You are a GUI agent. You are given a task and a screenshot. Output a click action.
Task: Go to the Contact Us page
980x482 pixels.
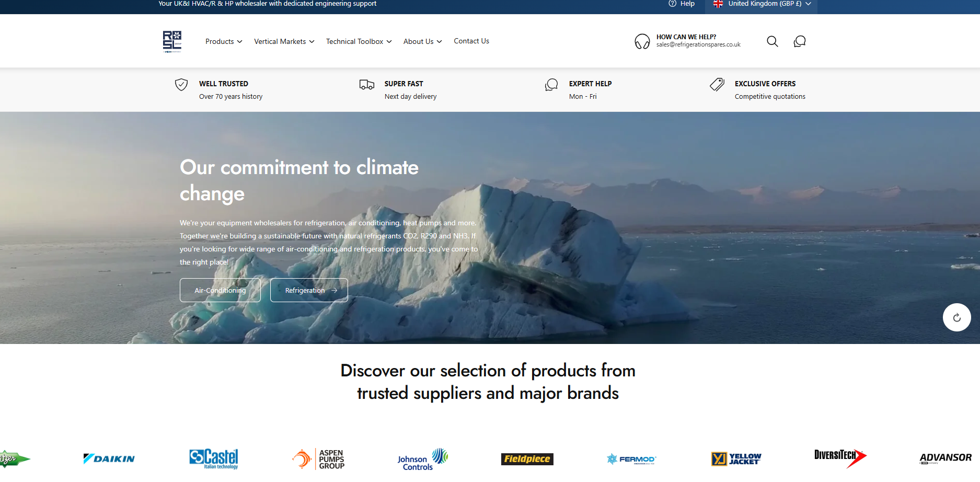tap(471, 41)
